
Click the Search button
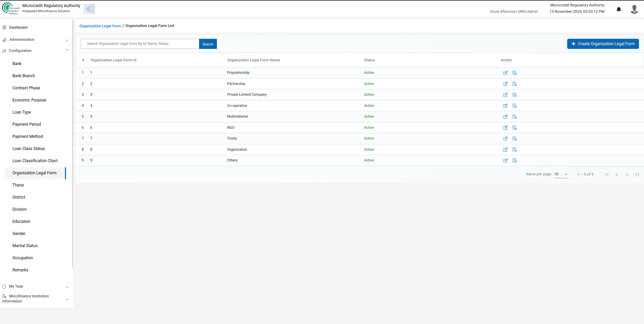[208, 44]
